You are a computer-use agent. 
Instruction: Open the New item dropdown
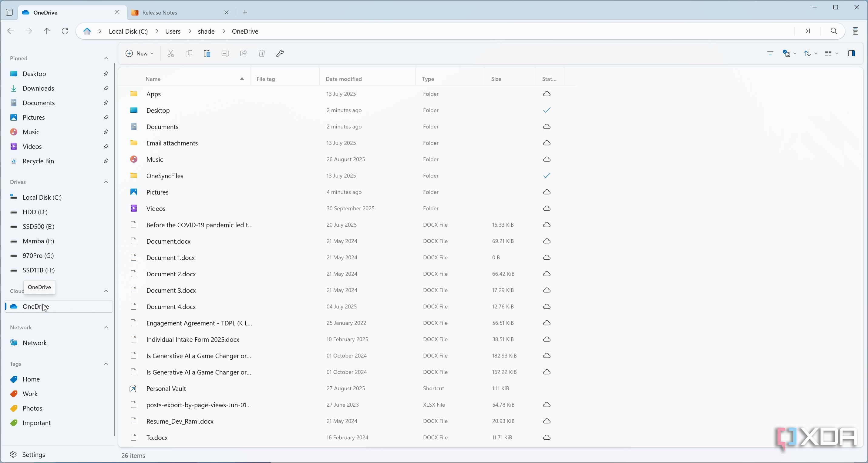(140, 53)
